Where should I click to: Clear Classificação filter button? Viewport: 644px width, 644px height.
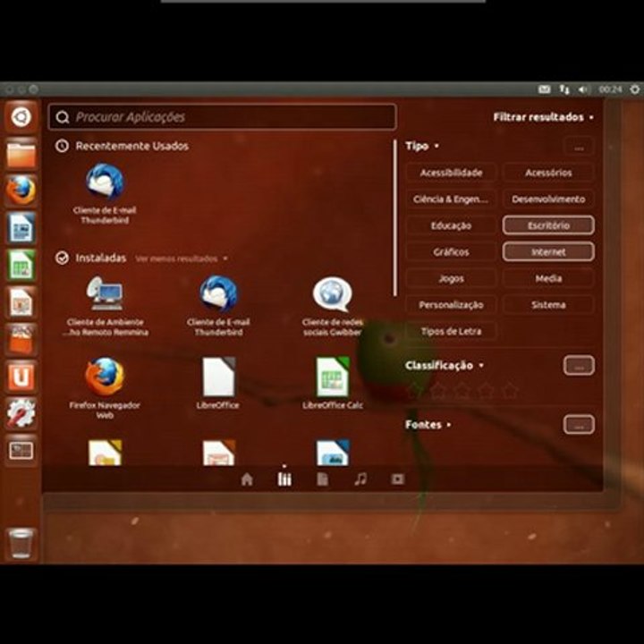point(579,366)
